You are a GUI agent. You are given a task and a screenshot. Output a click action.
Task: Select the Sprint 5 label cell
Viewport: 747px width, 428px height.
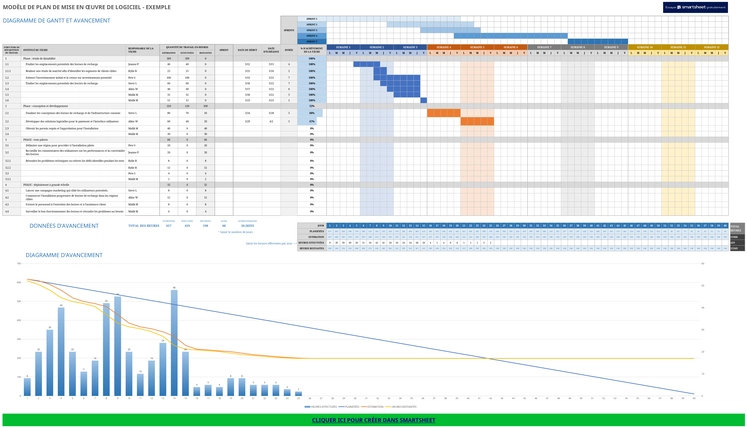coord(312,41)
